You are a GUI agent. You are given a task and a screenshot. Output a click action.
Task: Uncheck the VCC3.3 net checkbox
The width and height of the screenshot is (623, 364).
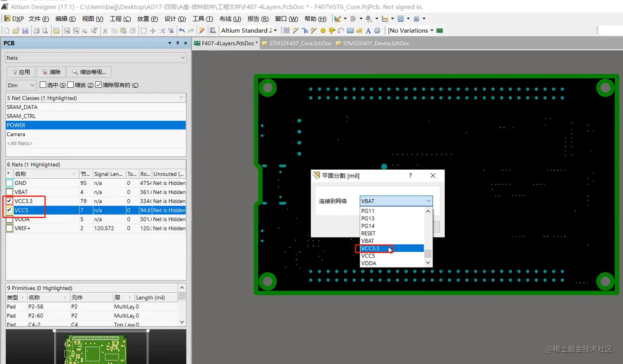click(9, 201)
